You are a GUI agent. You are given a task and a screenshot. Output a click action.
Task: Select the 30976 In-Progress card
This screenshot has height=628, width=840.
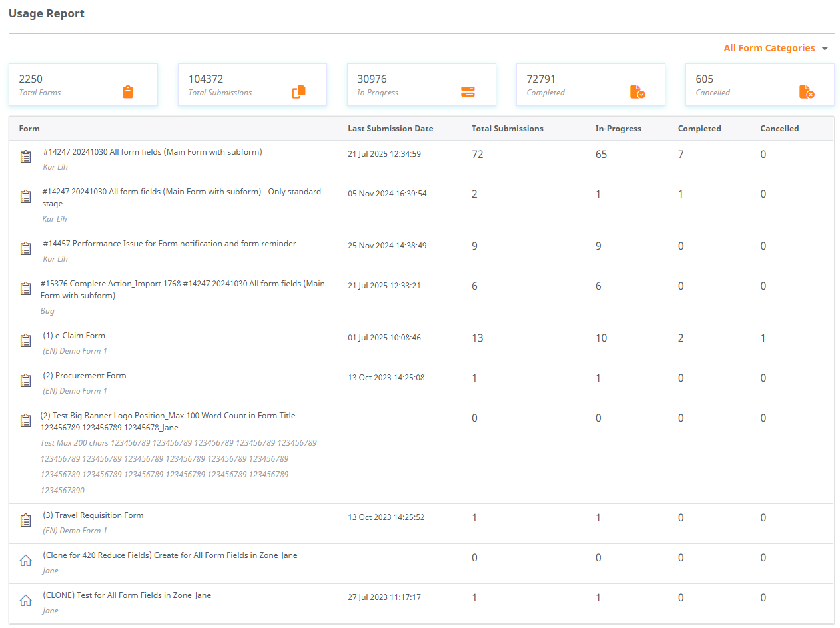tap(422, 85)
